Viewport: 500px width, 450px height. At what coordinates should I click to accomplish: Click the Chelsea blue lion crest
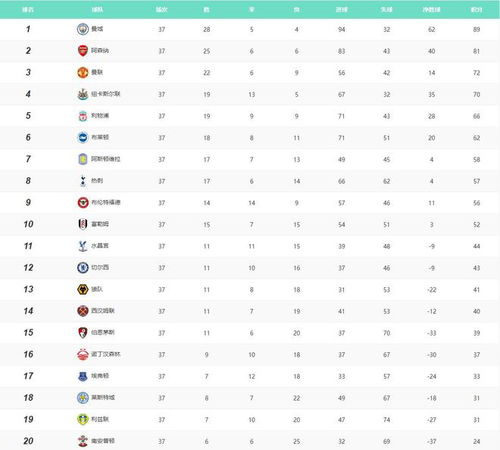click(x=83, y=267)
